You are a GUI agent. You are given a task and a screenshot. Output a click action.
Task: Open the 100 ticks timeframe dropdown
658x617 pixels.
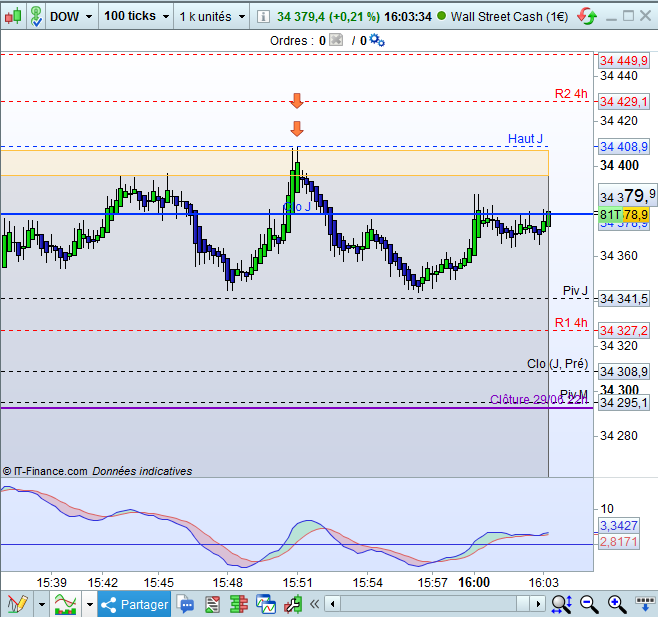[x=136, y=16]
